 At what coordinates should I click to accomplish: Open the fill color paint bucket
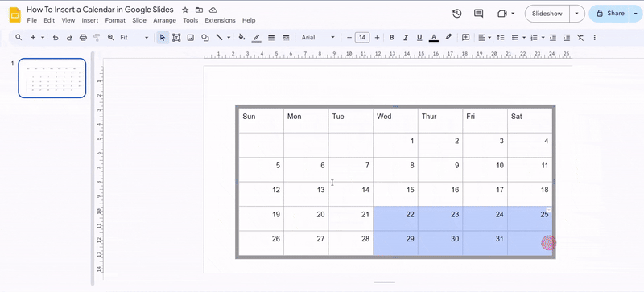pyautogui.click(x=242, y=37)
